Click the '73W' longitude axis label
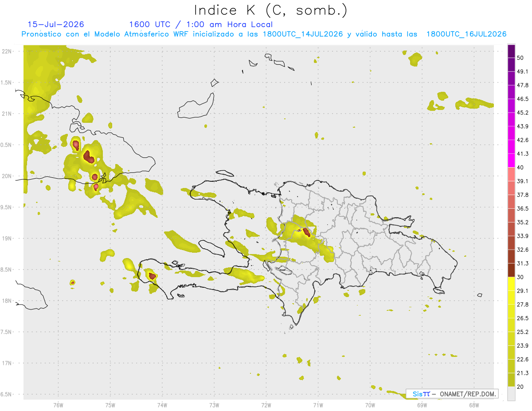Image resolution: width=532 pixels, height=411 pixels. click(214, 405)
